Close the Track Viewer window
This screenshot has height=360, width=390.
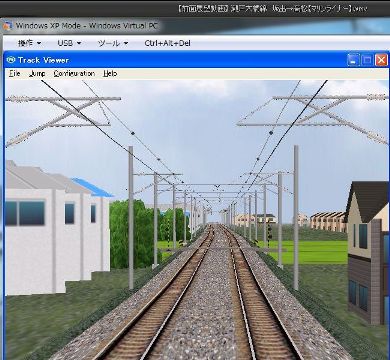point(381,60)
